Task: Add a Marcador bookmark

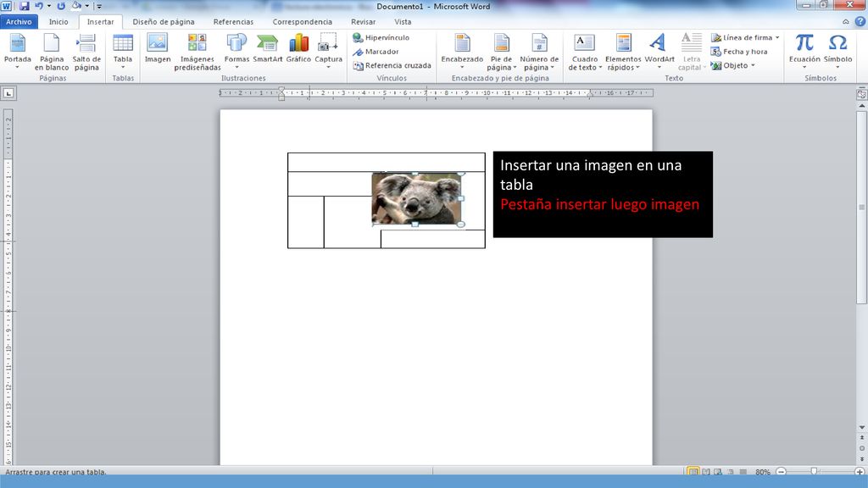Action: pyautogui.click(x=376, y=52)
